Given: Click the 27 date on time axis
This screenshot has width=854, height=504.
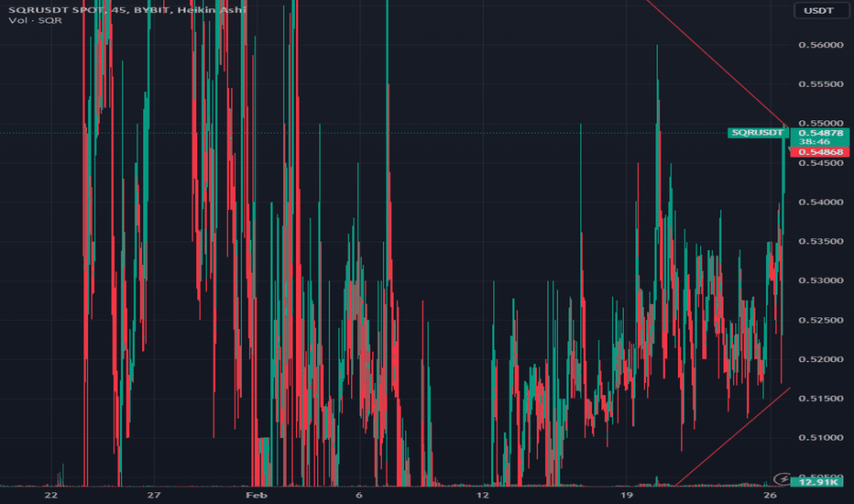Looking at the screenshot, I should point(154,495).
